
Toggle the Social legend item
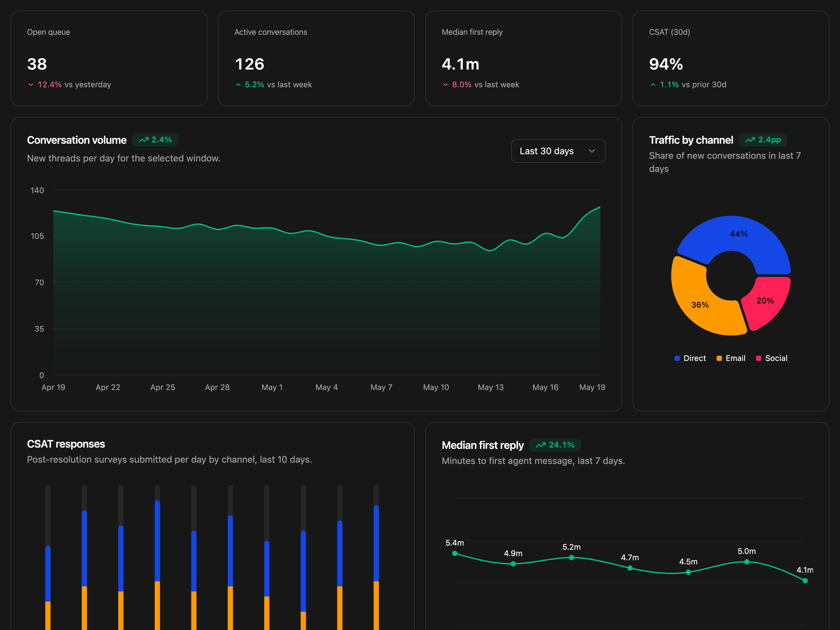pyautogui.click(x=772, y=358)
